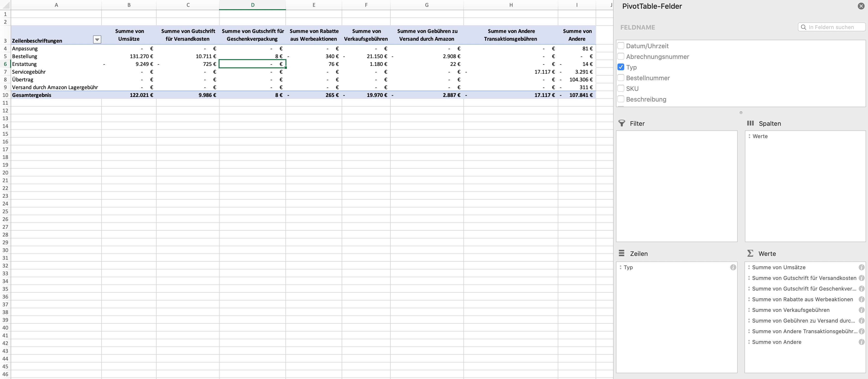Check the Datum/Uhrzeit field
868x379 pixels.
[x=621, y=46]
